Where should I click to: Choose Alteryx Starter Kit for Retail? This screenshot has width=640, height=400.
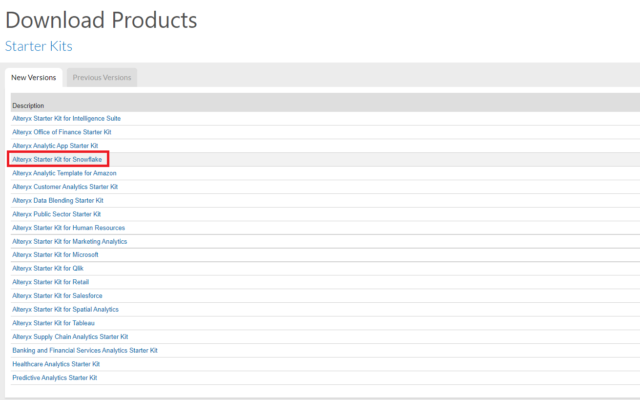[x=50, y=282]
